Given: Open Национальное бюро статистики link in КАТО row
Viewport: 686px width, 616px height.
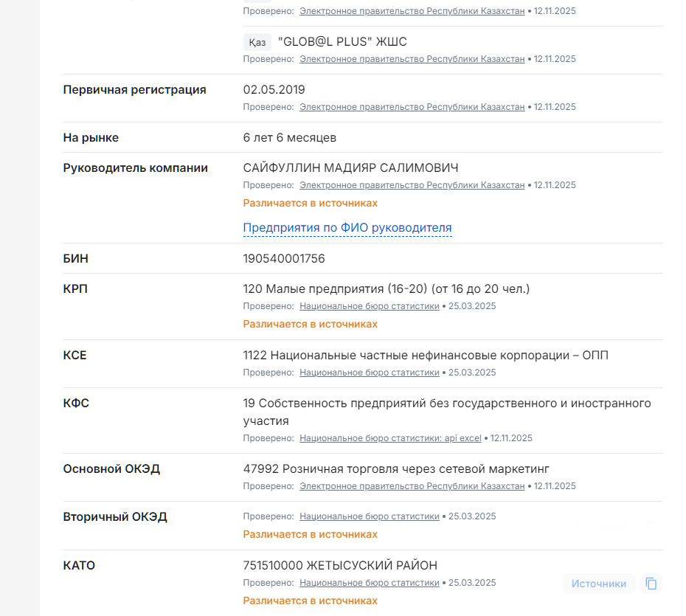Looking at the screenshot, I should [x=369, y=583].
